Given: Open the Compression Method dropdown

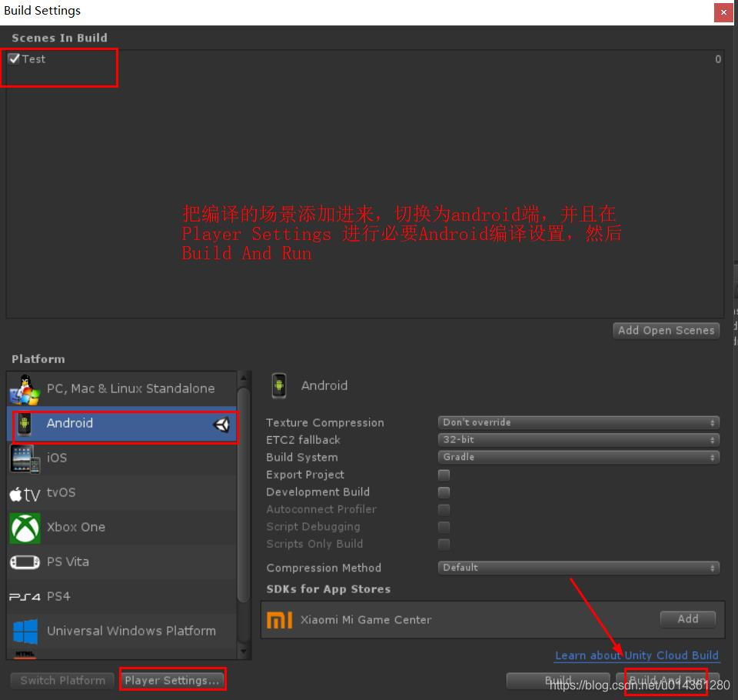Looking at the screenshot, I should click(578, 568).
